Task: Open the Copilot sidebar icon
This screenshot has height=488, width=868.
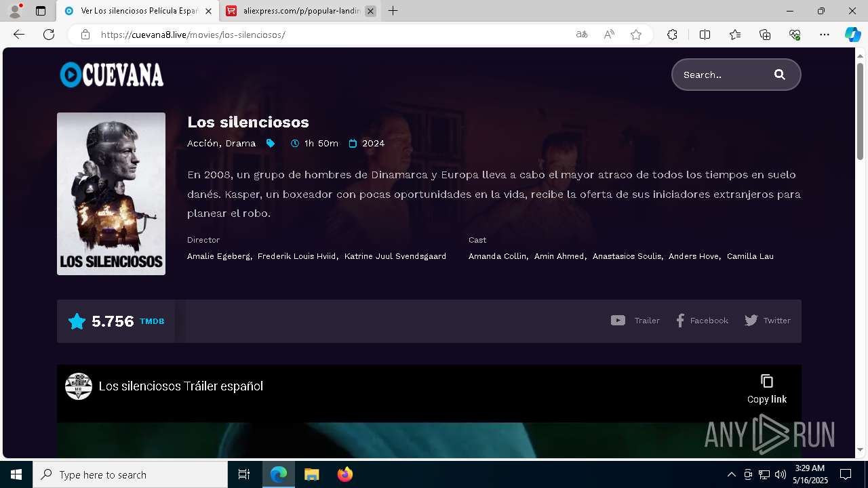Action: pos(852,35)
